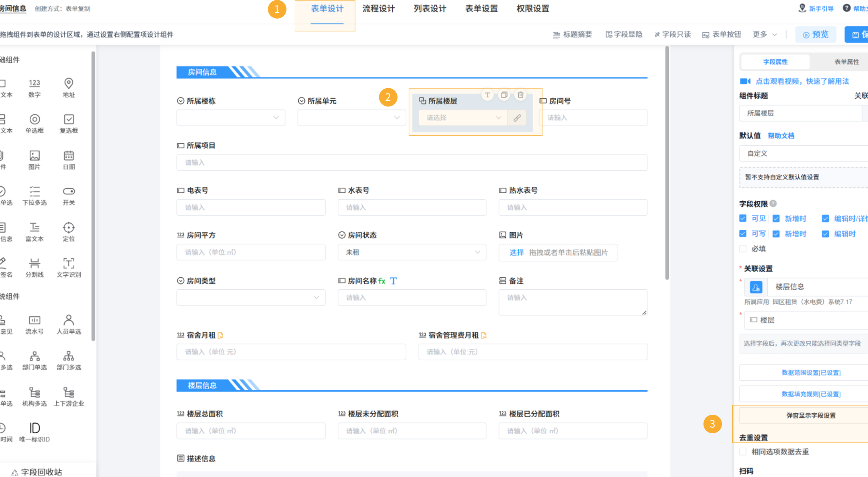
Task: Select the 部门多选 component
Action: click(x=69, y=360)
